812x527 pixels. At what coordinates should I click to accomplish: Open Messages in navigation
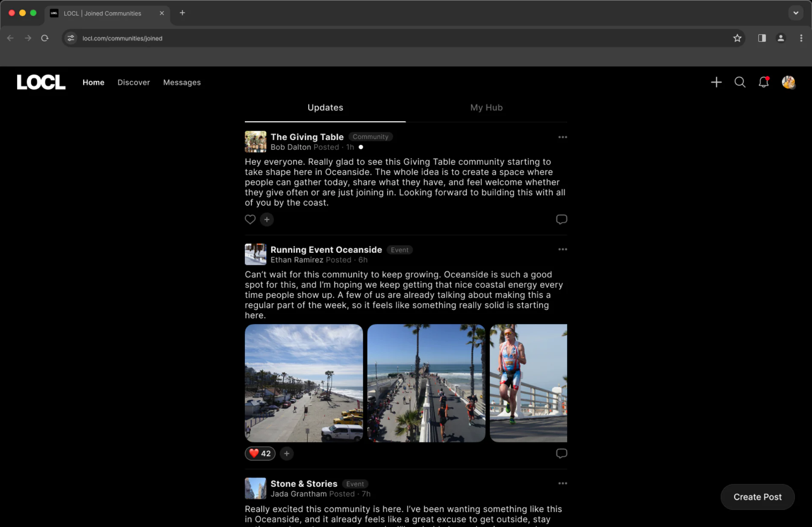pos(182,82)
